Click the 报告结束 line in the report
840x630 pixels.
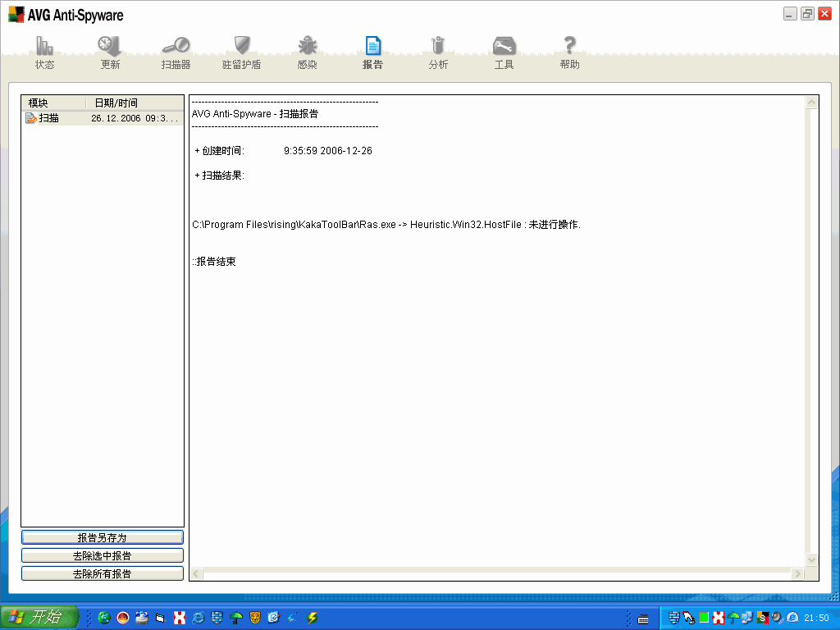(214, 262)
